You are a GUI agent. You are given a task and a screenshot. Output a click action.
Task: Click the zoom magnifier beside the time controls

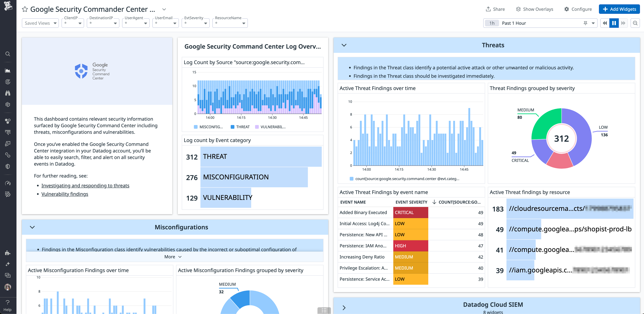click(x=635, y=23)
